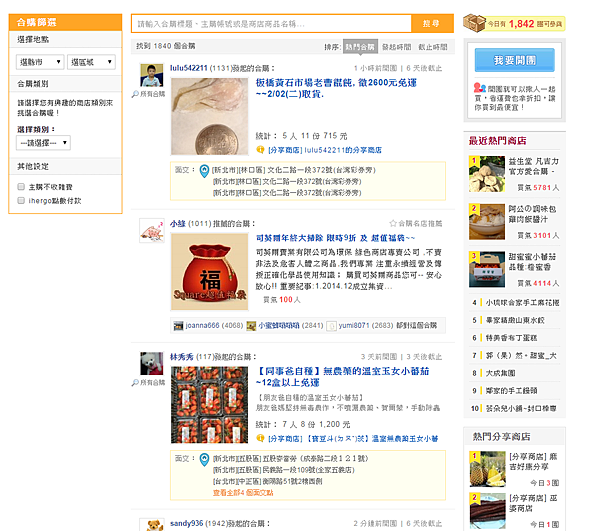The image size is (600, 531).
Task: Open rank 10 荟朵兒小舖 shop
Action: point(521,409)
